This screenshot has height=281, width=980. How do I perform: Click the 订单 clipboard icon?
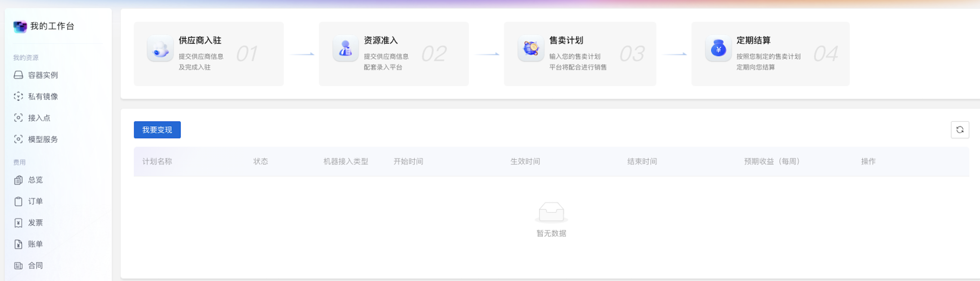pyautogui.click(x=18, y=202)
